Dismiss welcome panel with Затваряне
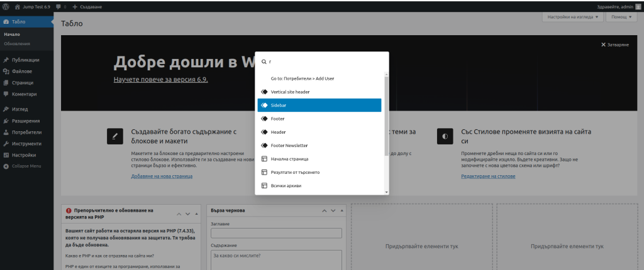This screenshot has width=644, height=270. point(614,45)
